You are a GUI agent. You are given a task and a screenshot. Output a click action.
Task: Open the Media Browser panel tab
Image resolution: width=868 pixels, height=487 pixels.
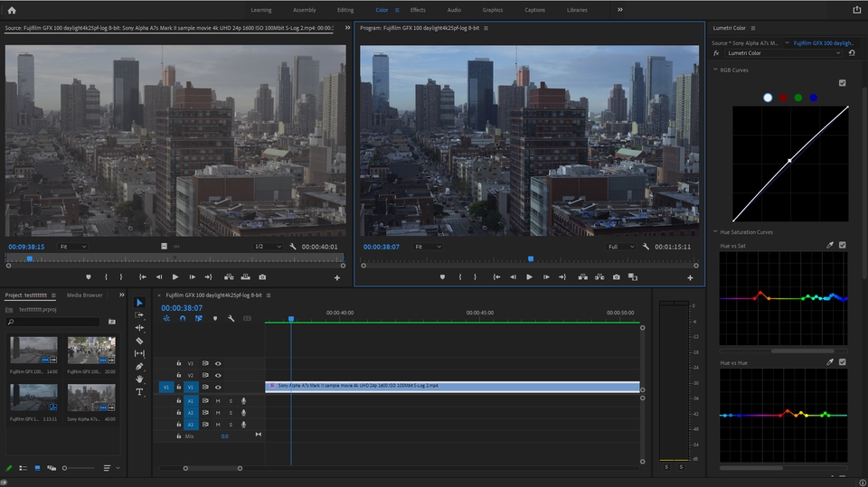[84, 295]
